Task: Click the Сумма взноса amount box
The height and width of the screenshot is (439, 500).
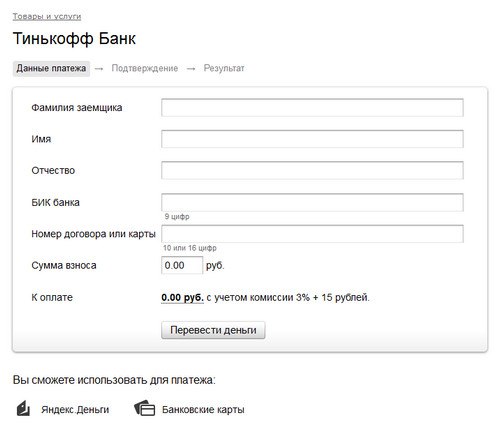Action: coord(182,265)
